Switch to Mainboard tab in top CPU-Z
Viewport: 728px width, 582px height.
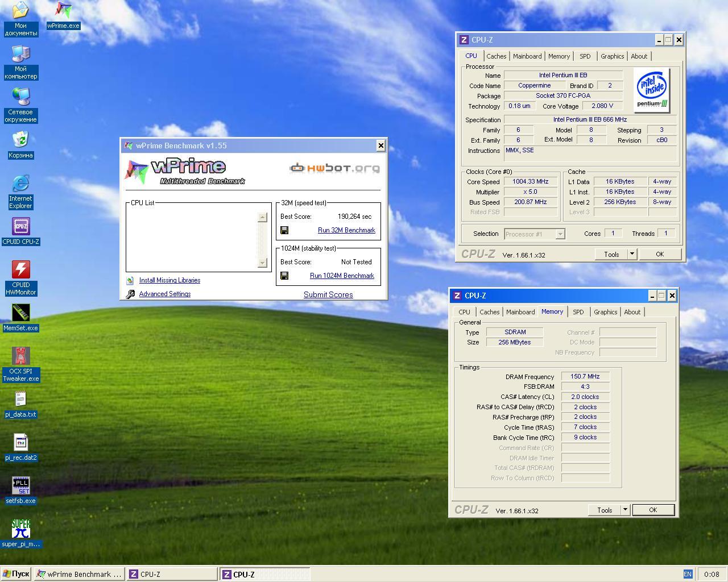pos(527,56)
